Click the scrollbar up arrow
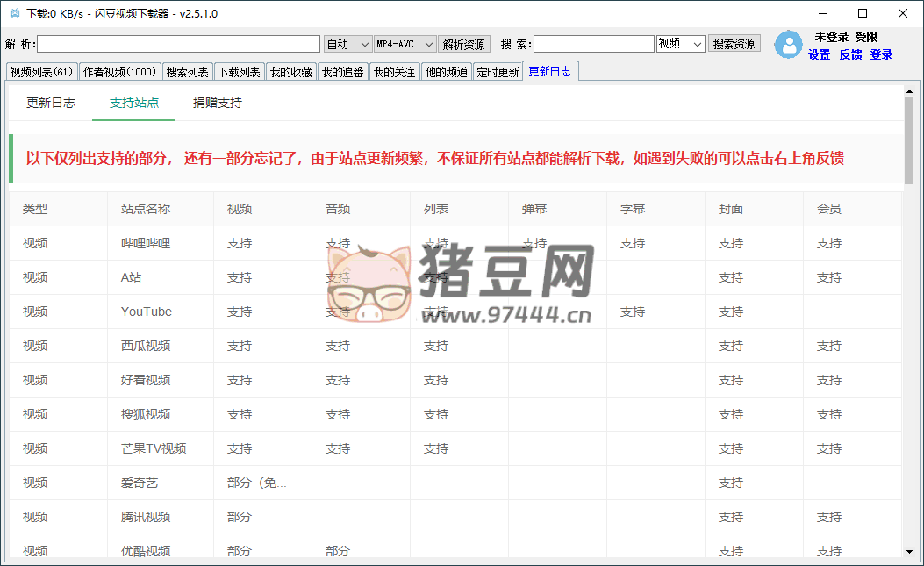Image resolution: width=924 pixels, height=566 pixels. tap(909, 91)
